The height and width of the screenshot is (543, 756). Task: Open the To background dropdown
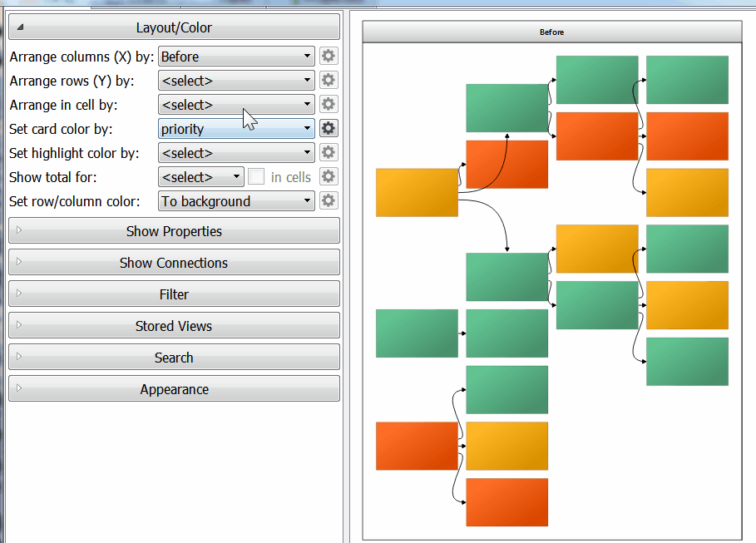click(x=236, y=201)
